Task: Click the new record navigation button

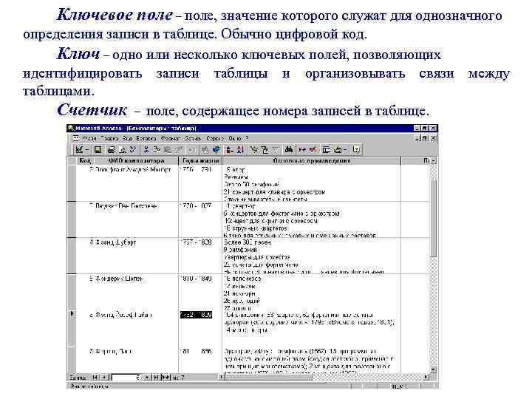Action: pos(166,377)
